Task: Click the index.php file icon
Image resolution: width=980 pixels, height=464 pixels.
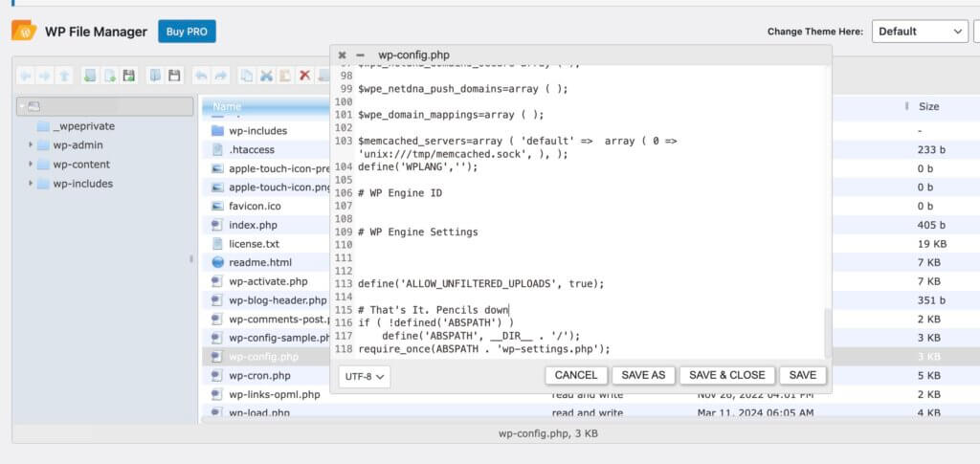Action: (217, 225)
